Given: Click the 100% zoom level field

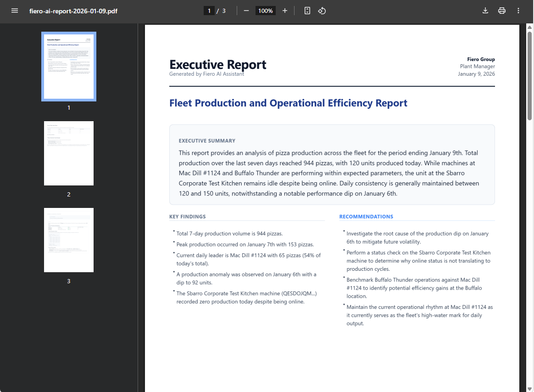Looking at the screenshot, I should click(265, 11).
